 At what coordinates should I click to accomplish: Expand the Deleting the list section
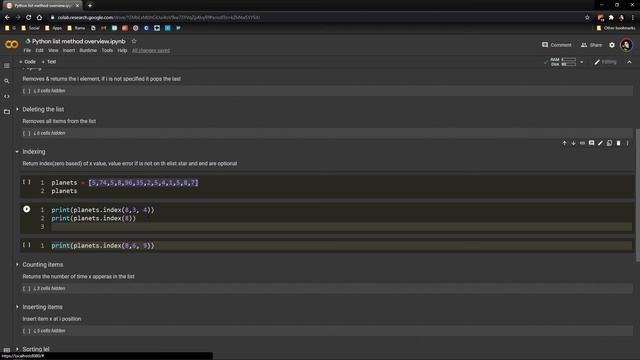[x=17, y=109]
